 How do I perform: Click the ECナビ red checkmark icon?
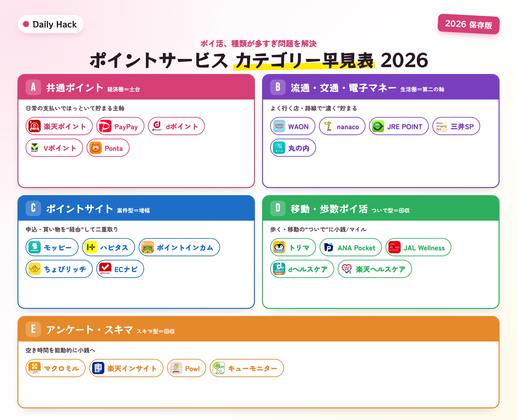[x=105, y=269]
